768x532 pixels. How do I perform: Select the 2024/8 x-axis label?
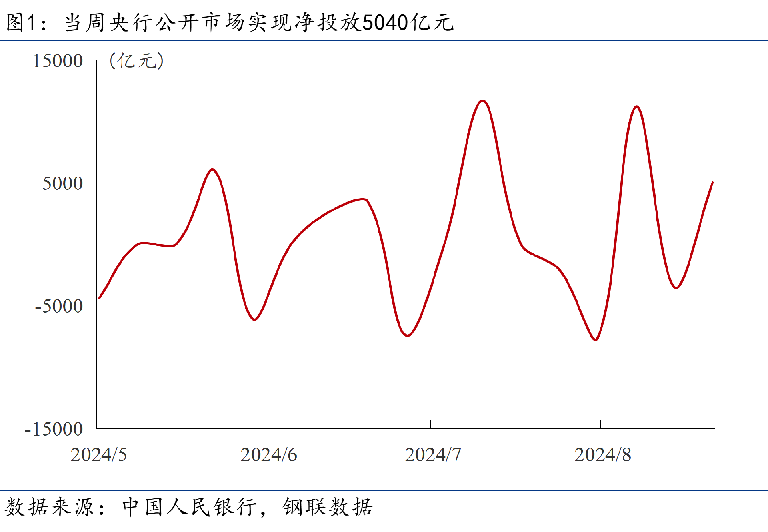pyautogui.click(x=602, y=455)
